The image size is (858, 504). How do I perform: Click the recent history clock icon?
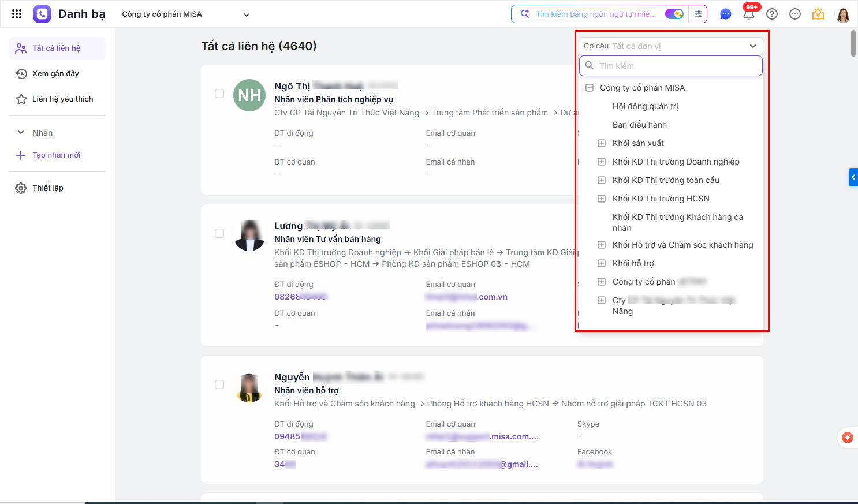(x=21, y=74)
